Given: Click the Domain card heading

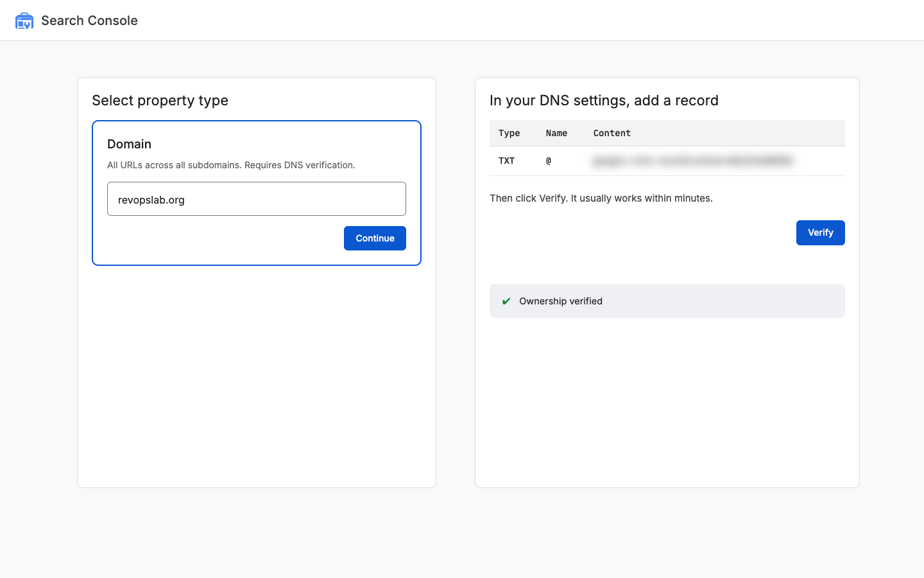Looking at the screenshot, I should 129,144.
